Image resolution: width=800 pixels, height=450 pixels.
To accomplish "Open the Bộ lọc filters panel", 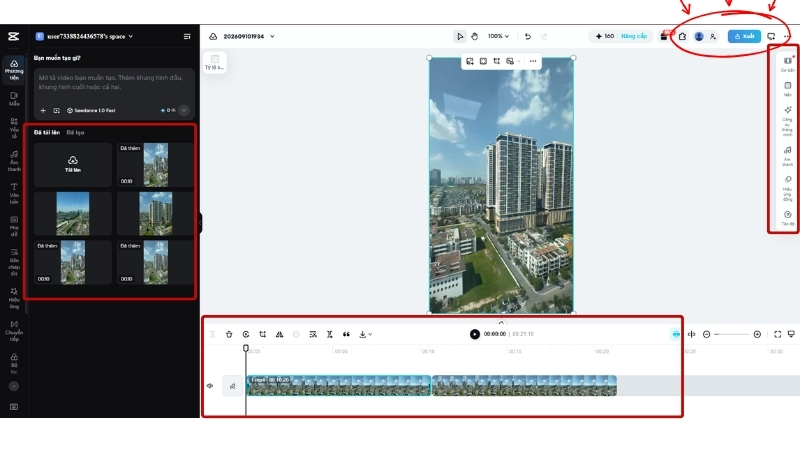I will 14,363.
